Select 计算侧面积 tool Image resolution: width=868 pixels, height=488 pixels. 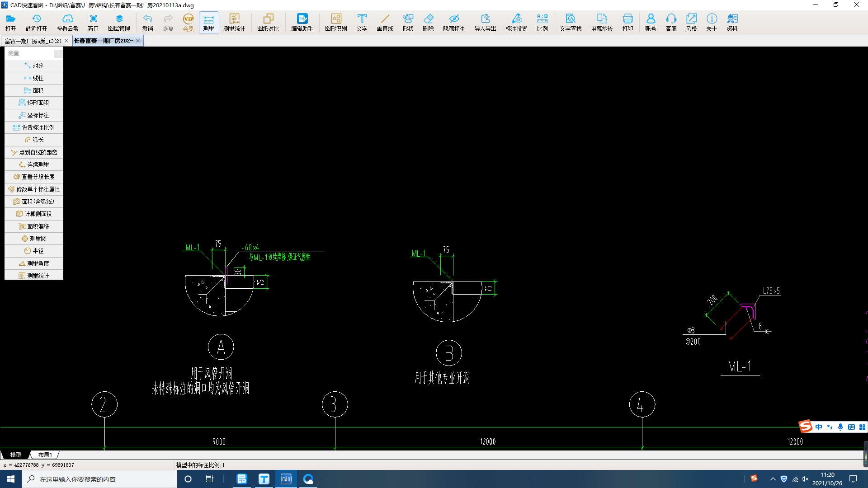[x=34, y=214]
